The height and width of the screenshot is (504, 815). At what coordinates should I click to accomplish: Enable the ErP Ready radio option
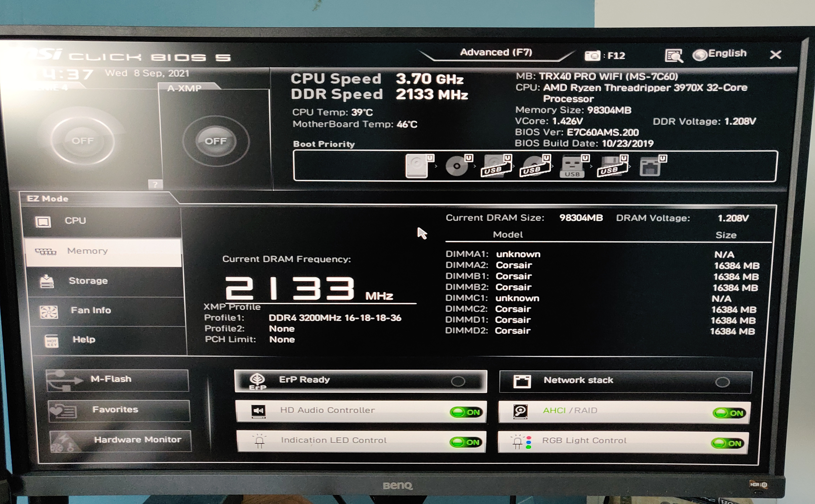[x=458, y=381]
